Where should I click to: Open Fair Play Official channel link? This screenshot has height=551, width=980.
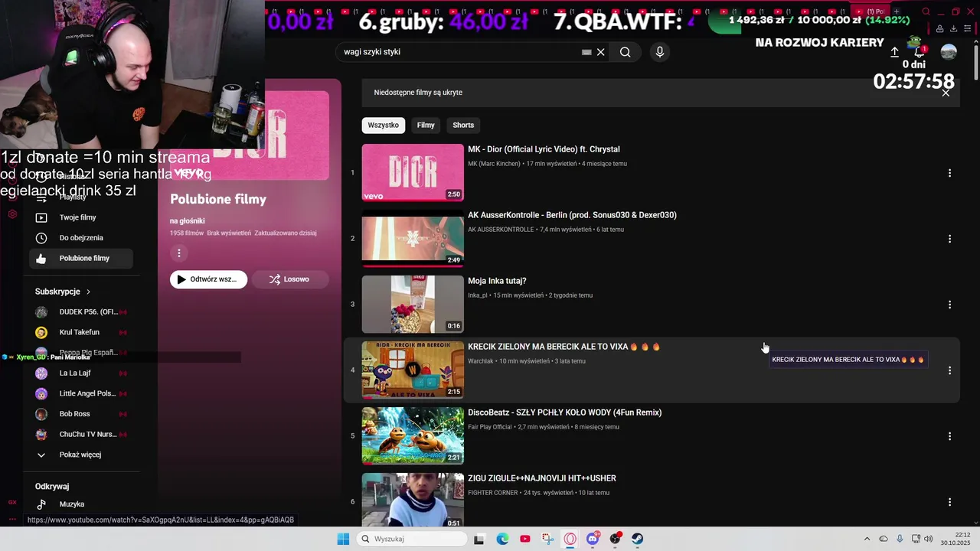[490, 427]
